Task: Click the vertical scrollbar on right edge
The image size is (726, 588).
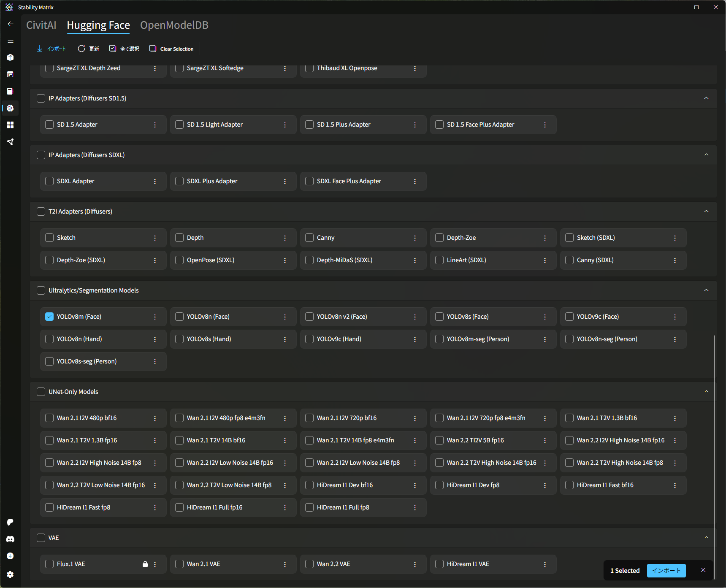Action: 714,422
